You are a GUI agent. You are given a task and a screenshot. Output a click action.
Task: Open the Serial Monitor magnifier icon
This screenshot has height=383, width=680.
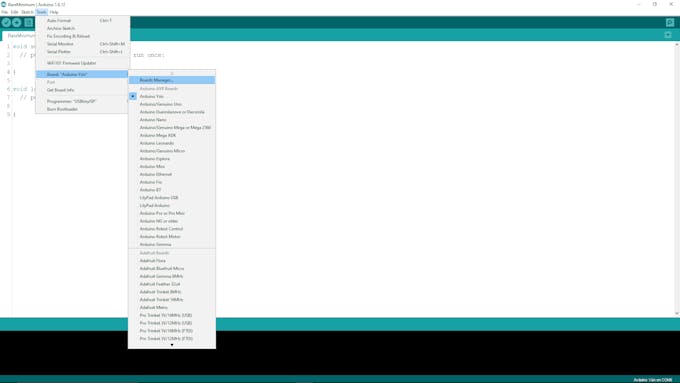click(670, 23)
